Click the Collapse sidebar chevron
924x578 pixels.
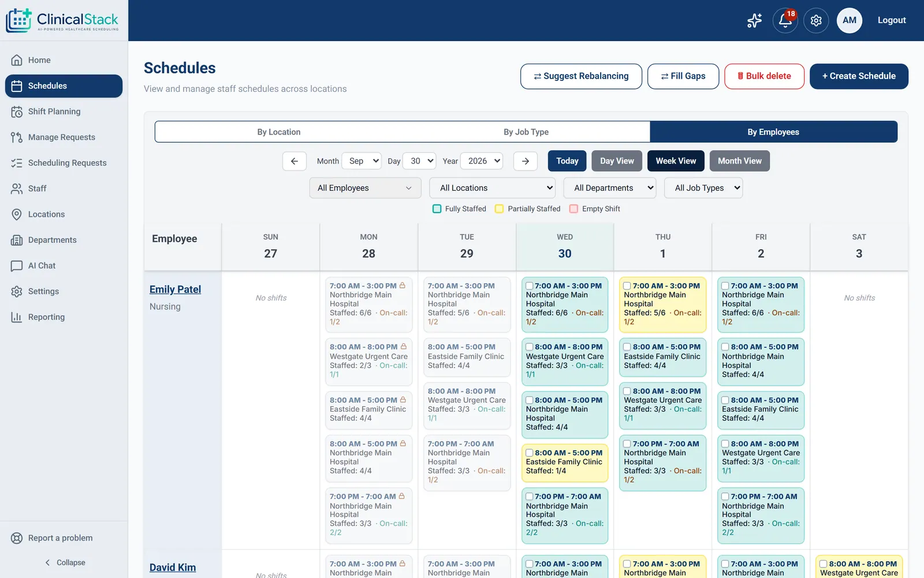[47, 563]
